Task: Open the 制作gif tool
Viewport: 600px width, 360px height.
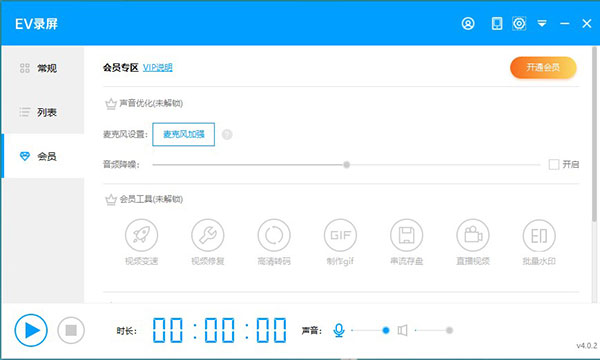Action: coord(340,242)
